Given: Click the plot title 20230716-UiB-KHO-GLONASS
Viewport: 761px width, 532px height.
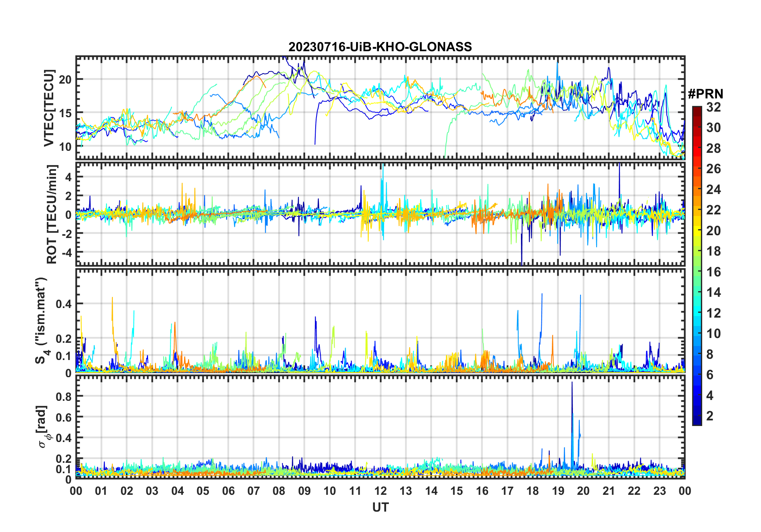Looking at the screenshot, I should point(380,47).
